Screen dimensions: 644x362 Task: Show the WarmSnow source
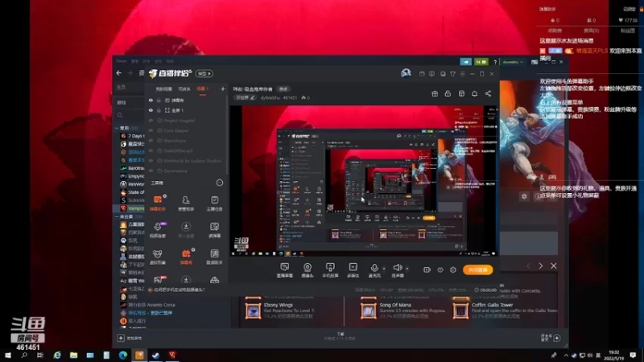tap(151, 141)
